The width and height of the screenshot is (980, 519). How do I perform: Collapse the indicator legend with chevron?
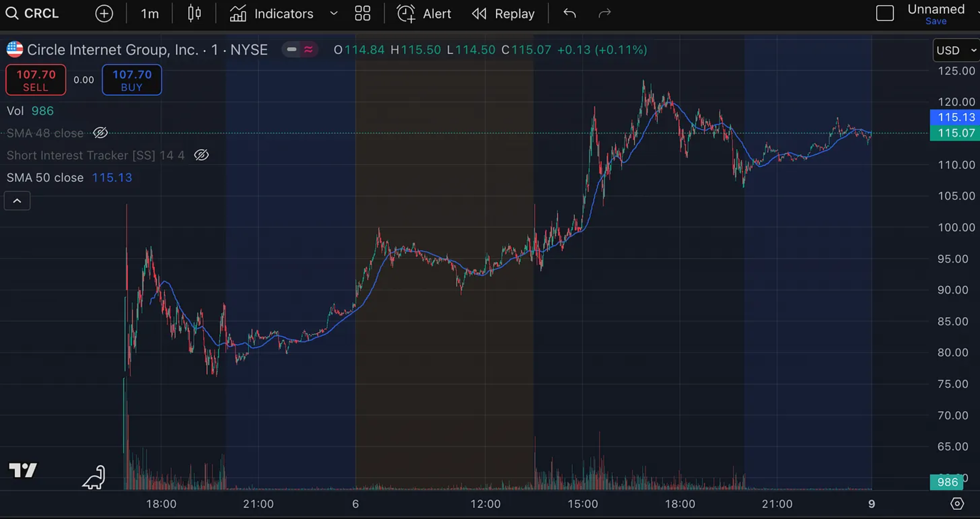pyautogui.click(x=17, y=201)
